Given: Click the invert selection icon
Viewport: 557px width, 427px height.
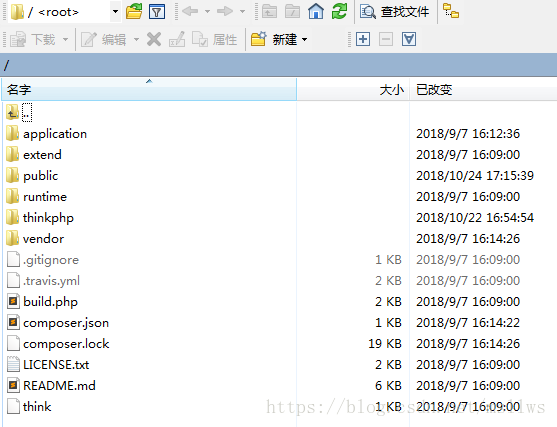Looking at the screenshot, I should [409, 39].
